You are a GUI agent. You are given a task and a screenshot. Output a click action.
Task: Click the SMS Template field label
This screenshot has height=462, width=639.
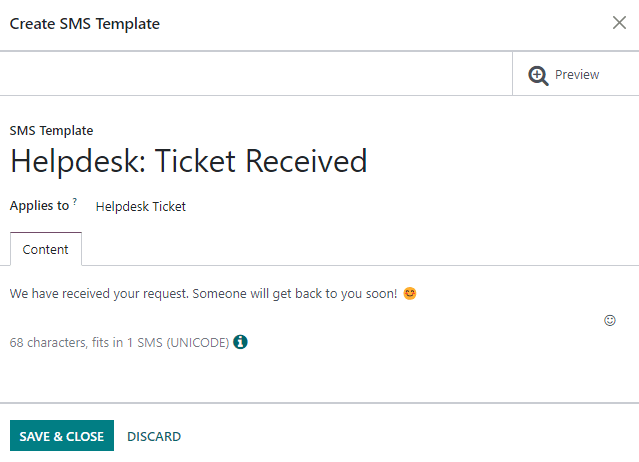coord(51,131)
